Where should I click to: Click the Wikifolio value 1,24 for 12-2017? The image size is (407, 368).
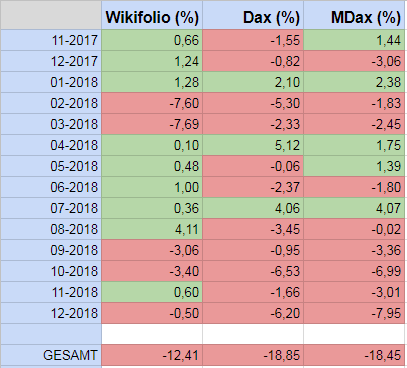(152, 61)
